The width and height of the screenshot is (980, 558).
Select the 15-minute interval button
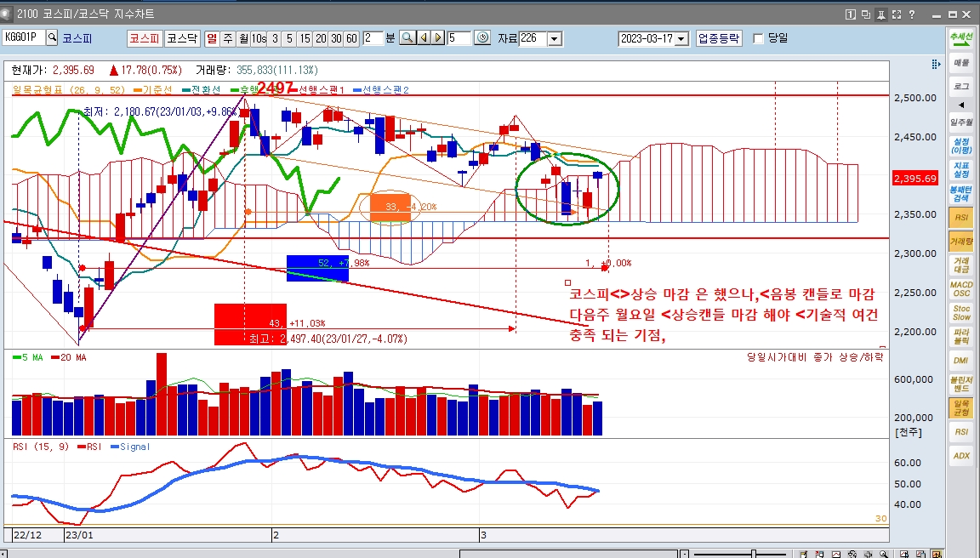coord(305,38)
